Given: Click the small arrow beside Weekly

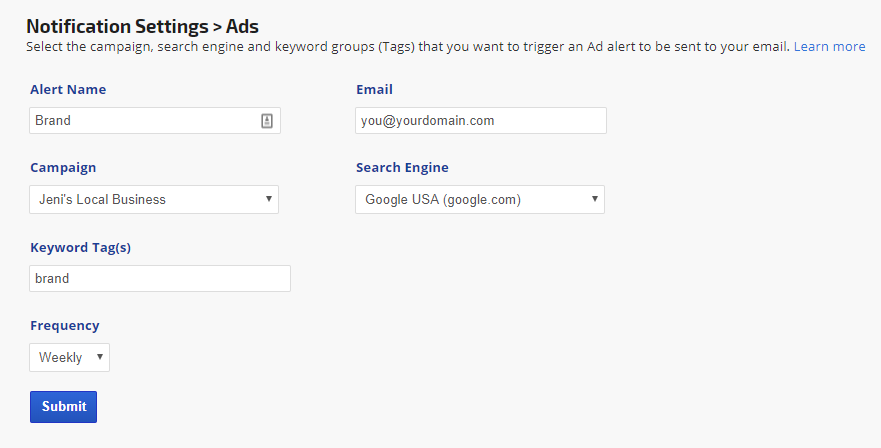Looking at the screenshot, I should click(100, 357).
